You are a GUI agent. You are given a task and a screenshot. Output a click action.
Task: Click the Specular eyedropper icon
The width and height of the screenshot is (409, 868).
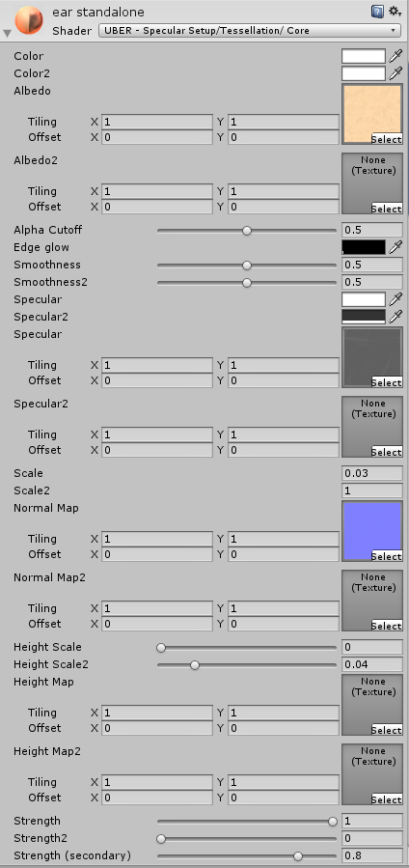point(395,299)
